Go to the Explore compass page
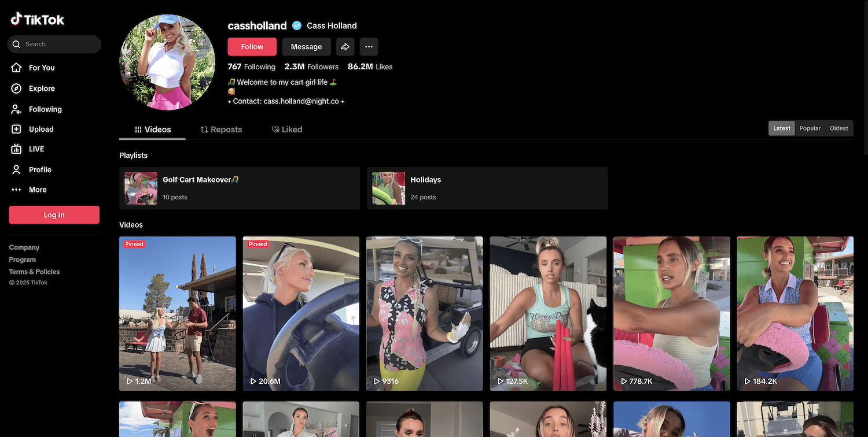This screenshot has width=868, height=437. click(41, 88)
